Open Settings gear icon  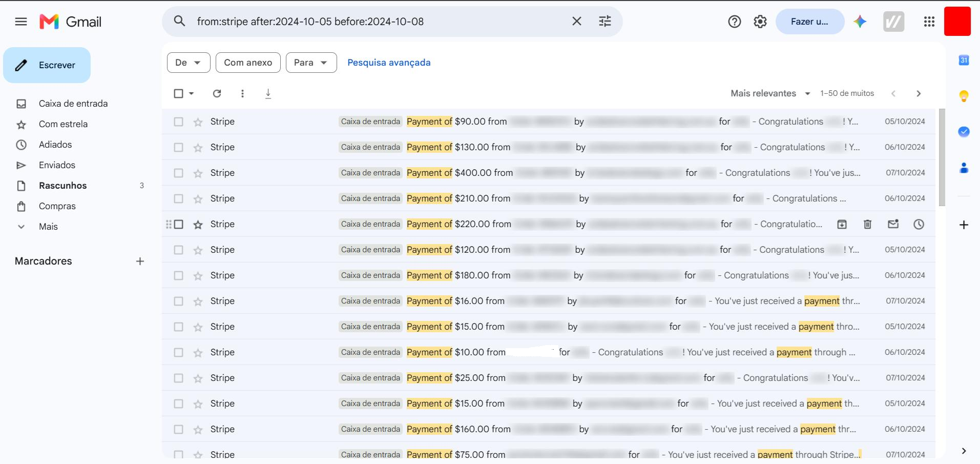click(760, 22)
